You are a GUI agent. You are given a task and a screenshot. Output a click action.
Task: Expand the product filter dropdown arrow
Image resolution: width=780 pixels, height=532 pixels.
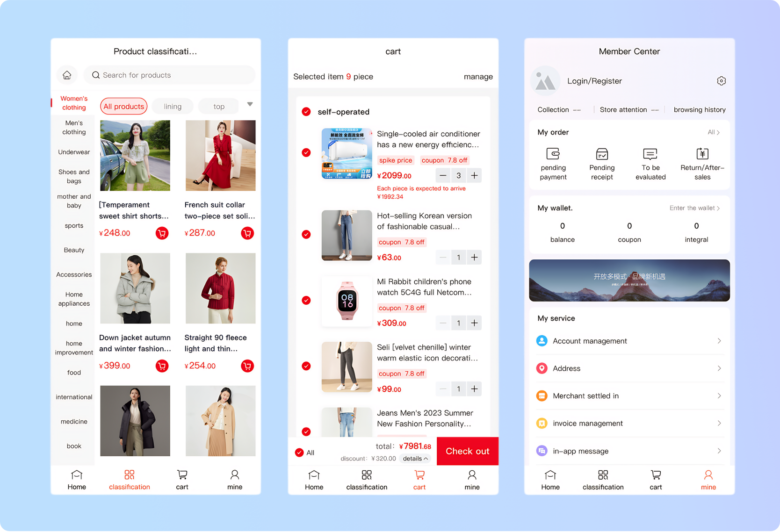(x=250, y=104)
